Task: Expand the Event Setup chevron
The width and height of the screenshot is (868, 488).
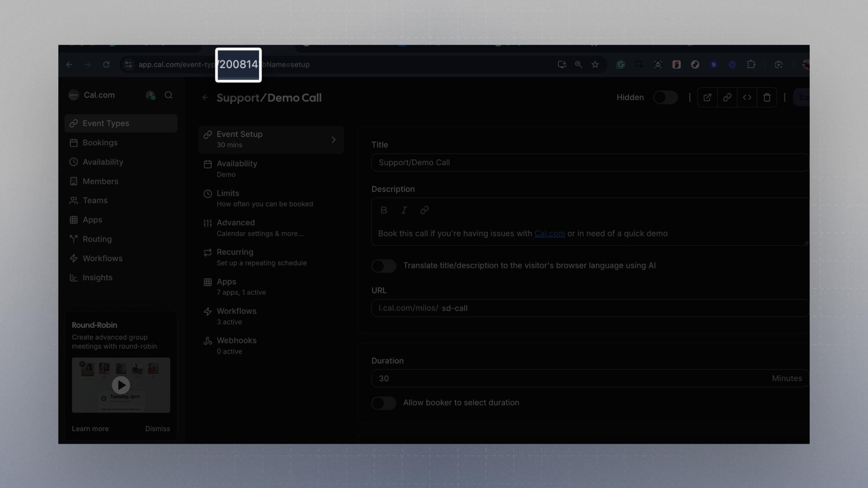Action: pyautogui.click(x=333, y=140)
